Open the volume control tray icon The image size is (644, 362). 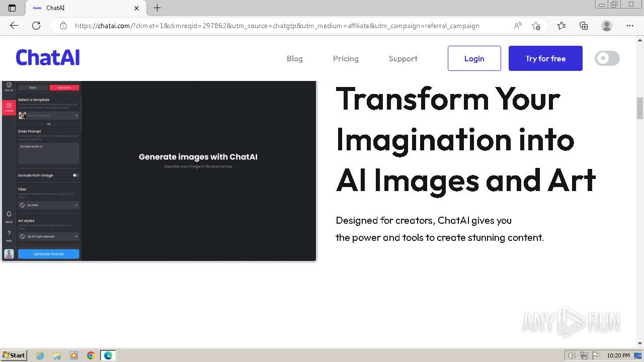572,355
